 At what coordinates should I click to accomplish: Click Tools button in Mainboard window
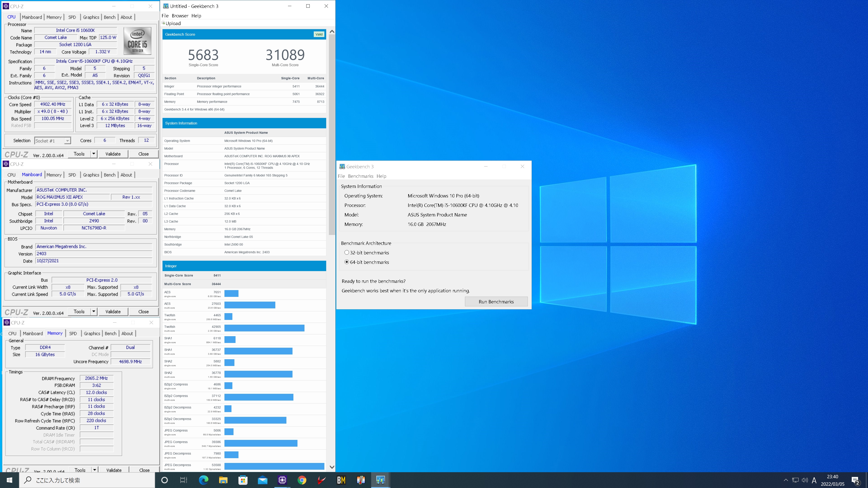coord(79,312)
